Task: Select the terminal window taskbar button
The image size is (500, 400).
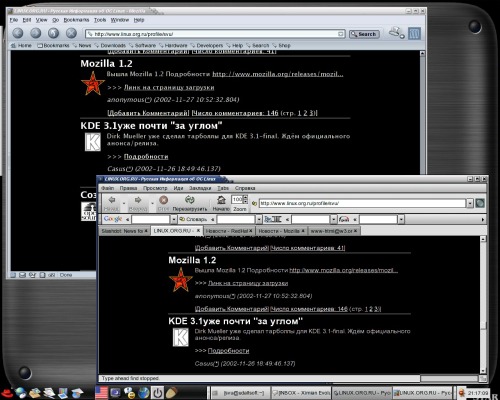Action: click(240, 393)
